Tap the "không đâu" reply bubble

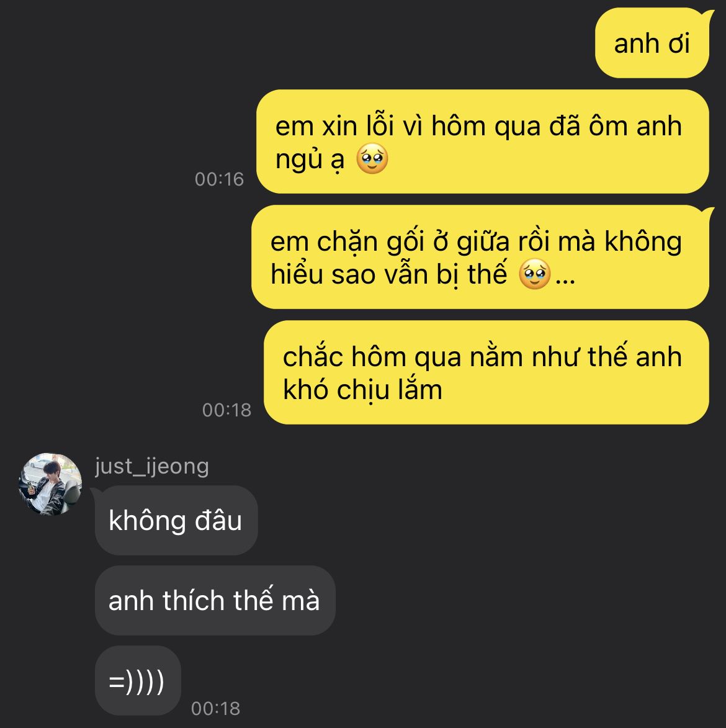tap(175, 520)
